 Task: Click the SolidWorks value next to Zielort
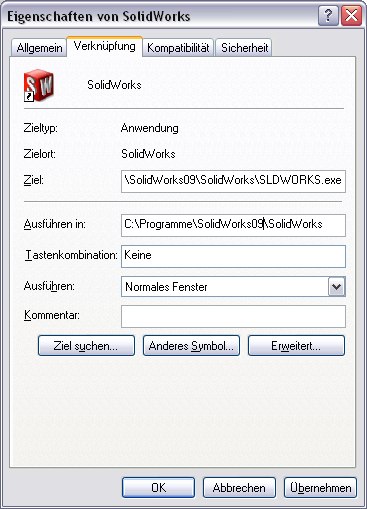click(x=148, y=154)
